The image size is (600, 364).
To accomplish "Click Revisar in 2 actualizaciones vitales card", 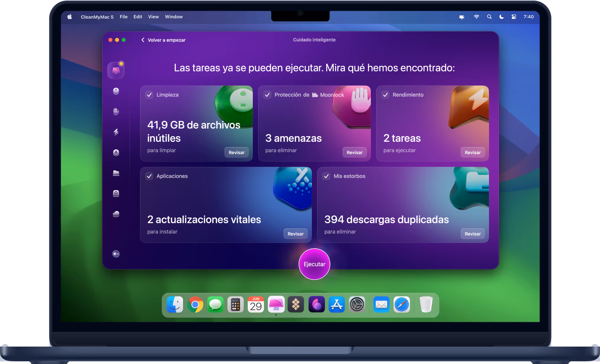I will click(295, 234).
